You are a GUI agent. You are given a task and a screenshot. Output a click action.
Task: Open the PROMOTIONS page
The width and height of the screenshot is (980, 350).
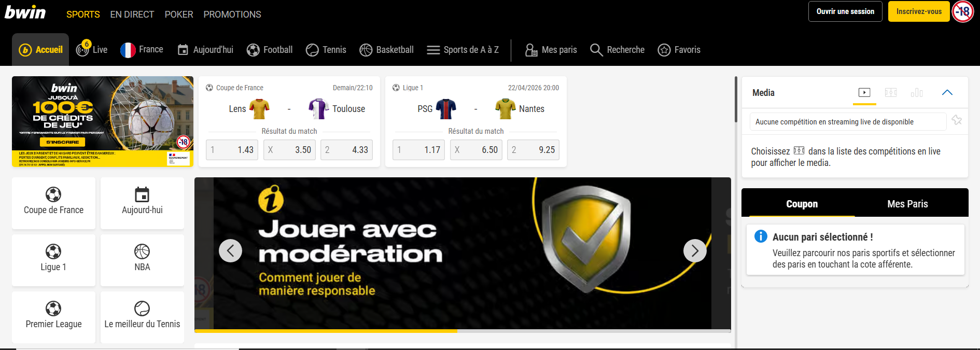[x=232, y=15]
